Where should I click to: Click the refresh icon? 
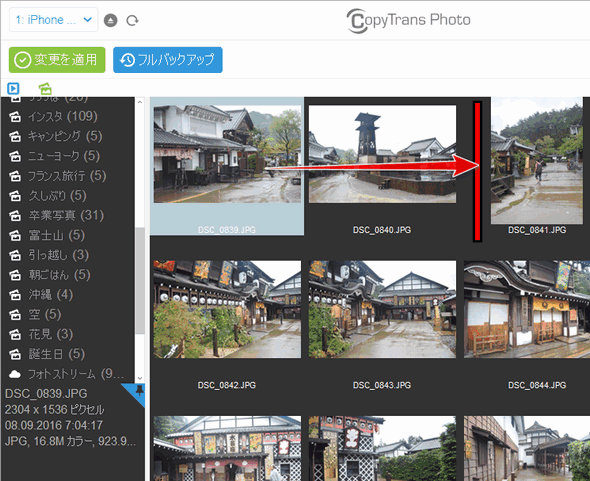(132, 20)
